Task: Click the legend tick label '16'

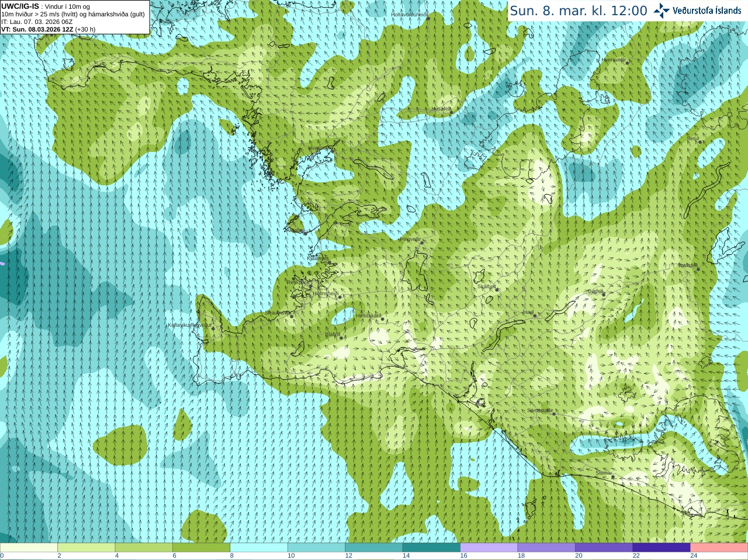Action: pos(463,556)
